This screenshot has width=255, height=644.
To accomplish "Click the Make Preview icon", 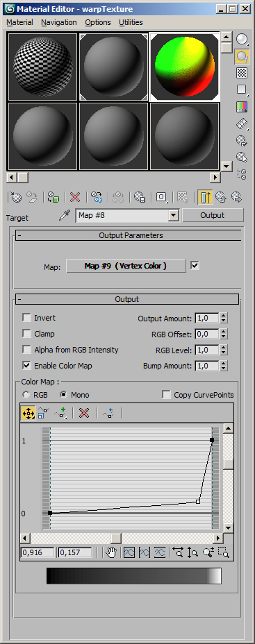I will [x=242, y=124].
